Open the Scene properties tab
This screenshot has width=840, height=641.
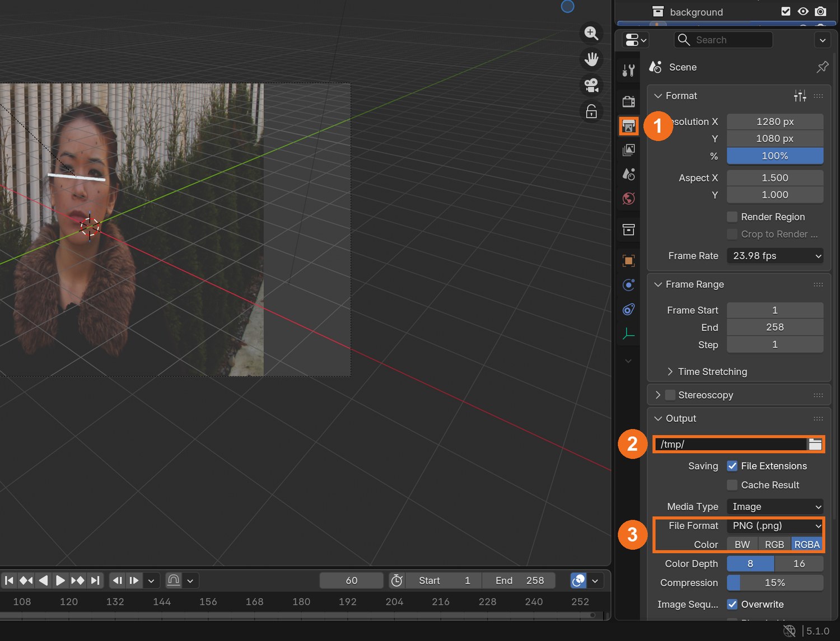pos(628,174)
